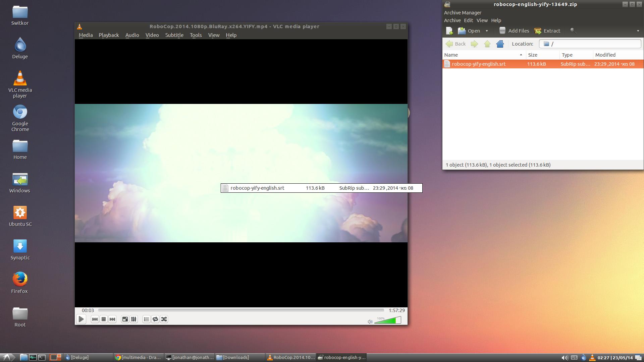Skip to the previous media in VLC
Screen dimensions: 644x362
[x=95, y=319]
